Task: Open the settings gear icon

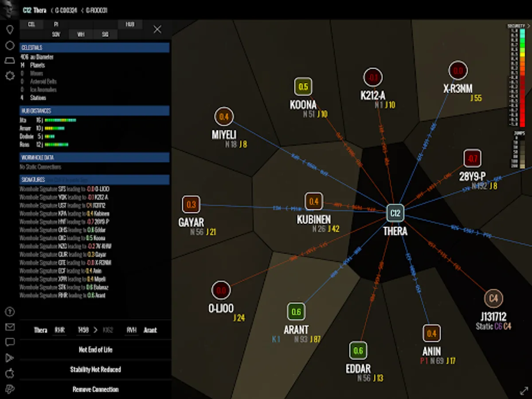Action: (x=10, y=76)
